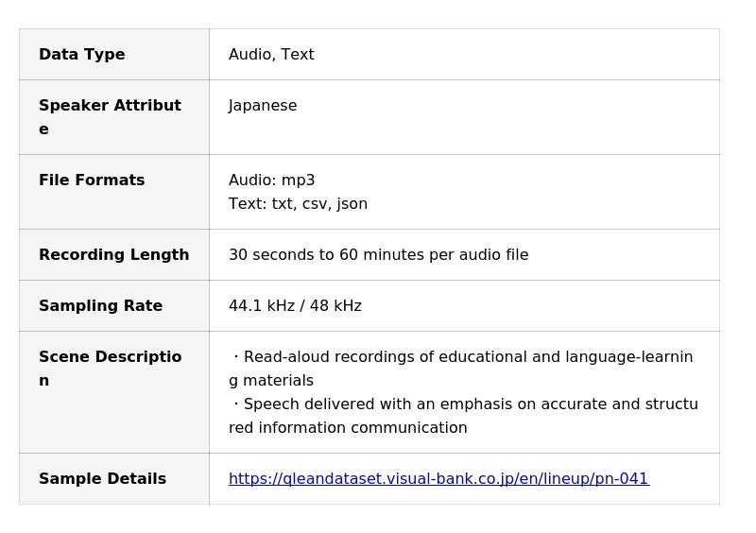Select the File Formats row label
The height and width of the screenshot is (533, 756).
(x=92, y=181)
